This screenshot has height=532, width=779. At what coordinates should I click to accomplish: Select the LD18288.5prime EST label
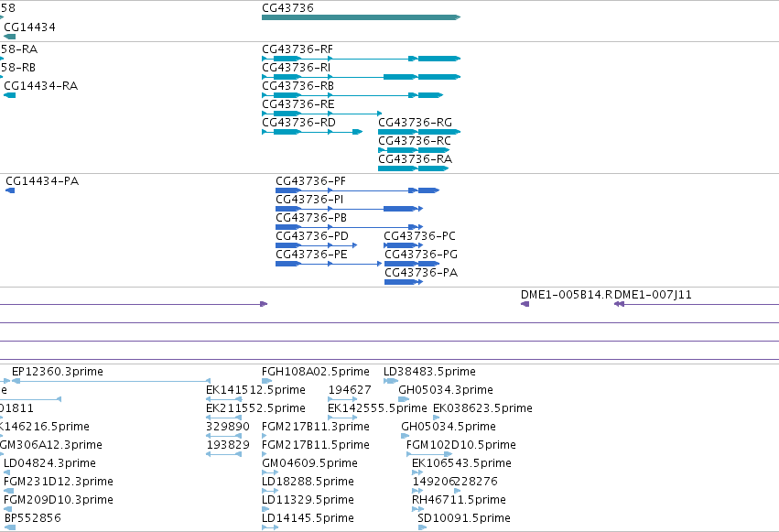click(308, 483)
